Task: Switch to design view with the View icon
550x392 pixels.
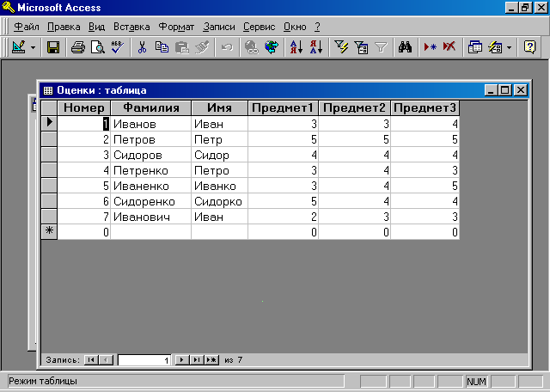Action: 19,47
